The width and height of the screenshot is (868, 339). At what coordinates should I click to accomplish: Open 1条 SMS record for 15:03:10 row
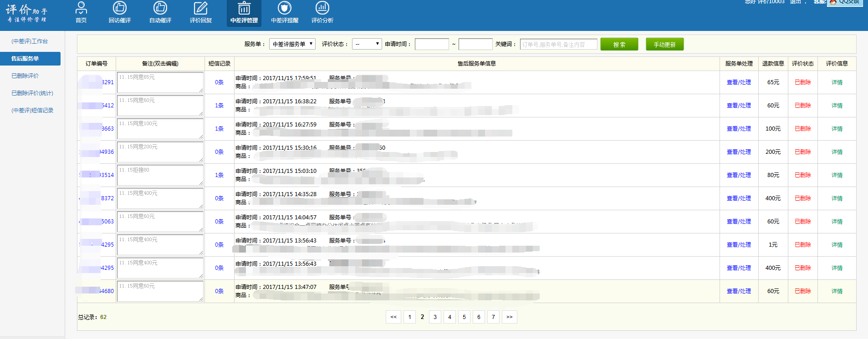coord(220,175)
